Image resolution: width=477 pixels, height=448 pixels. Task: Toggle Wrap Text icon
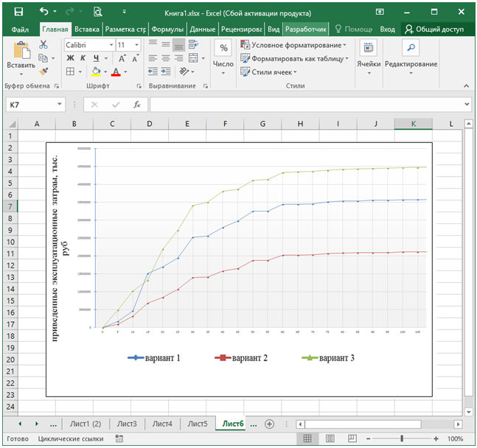[x=193, y=45]
